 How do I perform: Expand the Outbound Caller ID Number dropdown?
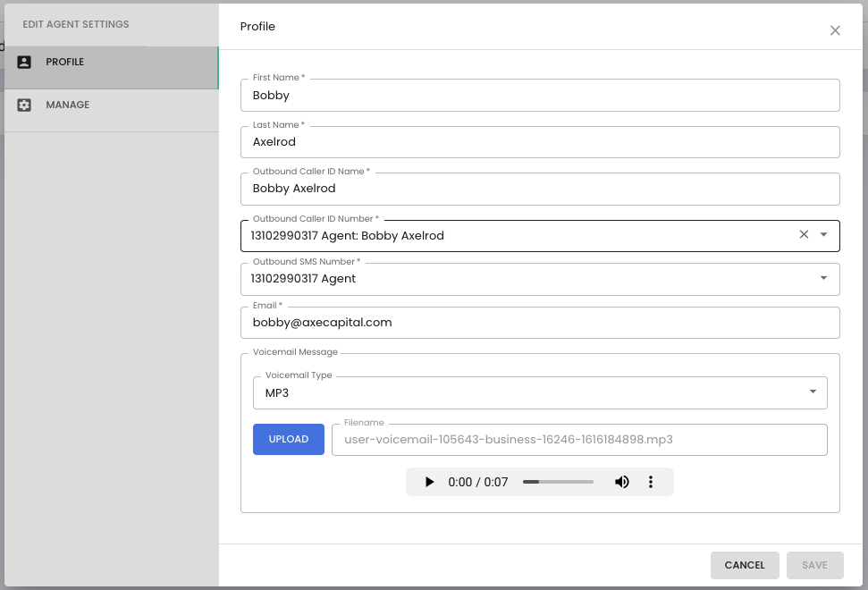pos(823,235)
